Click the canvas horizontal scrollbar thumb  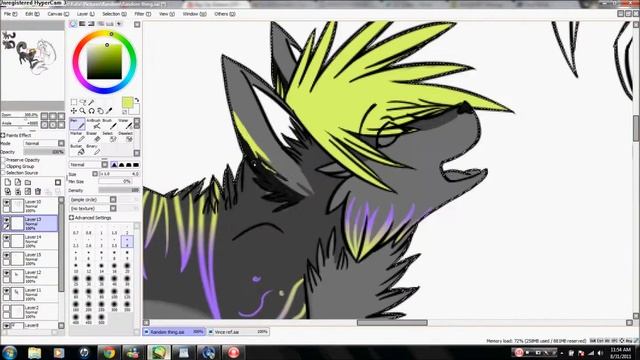coord(392,322)
